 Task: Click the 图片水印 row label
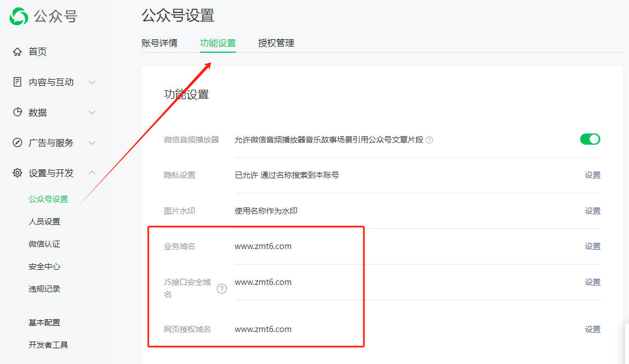[x=179, y=211]
